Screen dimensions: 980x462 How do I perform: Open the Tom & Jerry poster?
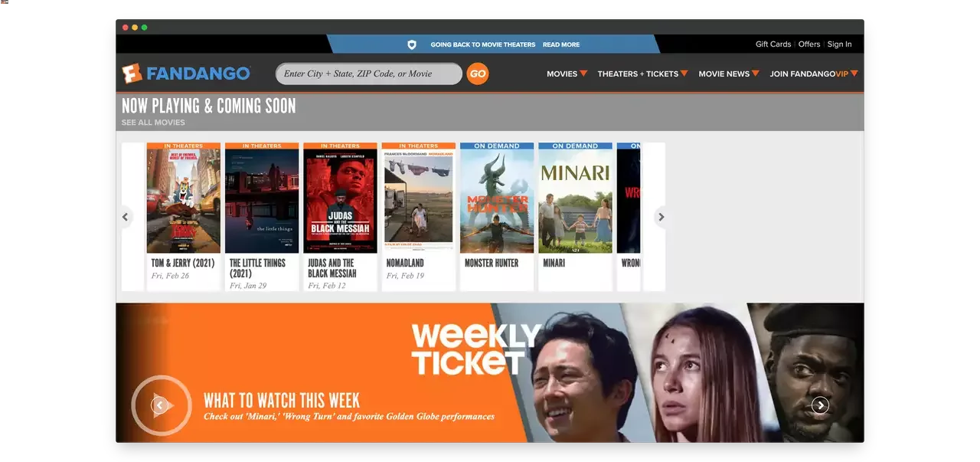pos(184,201)
